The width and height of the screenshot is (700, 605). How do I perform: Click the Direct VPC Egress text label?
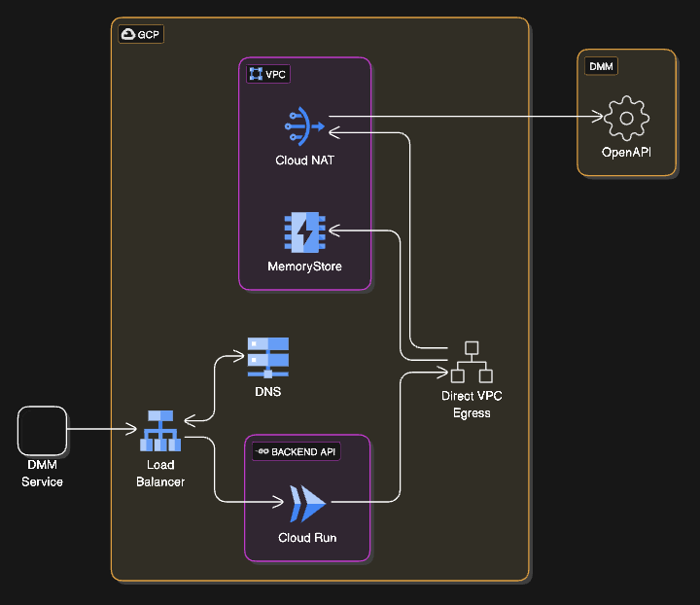472,405
